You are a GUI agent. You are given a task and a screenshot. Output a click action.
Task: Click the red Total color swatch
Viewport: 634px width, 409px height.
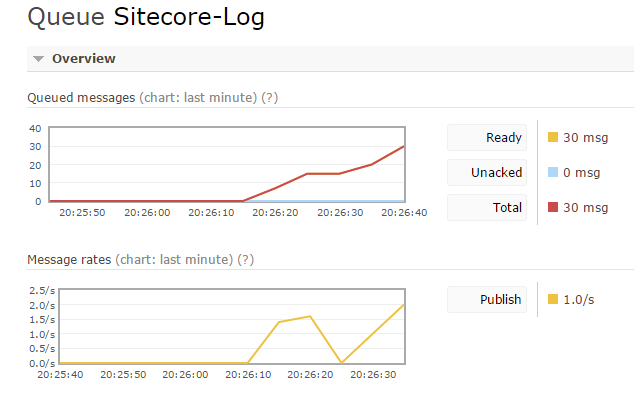click(553, 208)
